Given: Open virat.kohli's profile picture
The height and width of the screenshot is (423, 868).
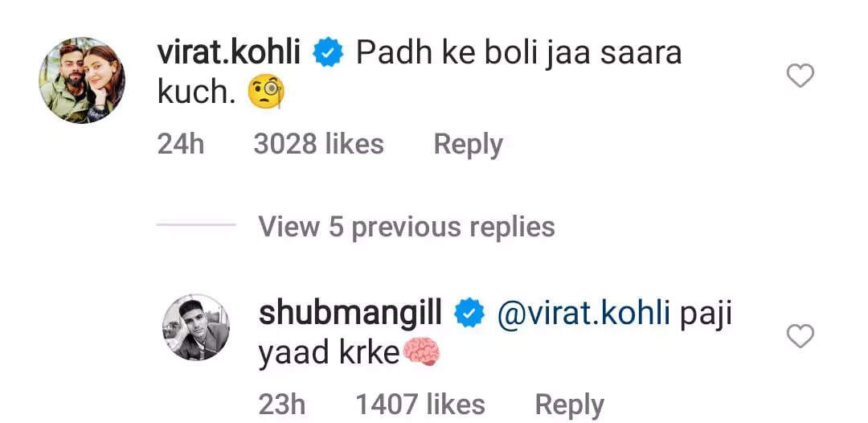Looking at the screenshot, I should [x=82, y=80].
